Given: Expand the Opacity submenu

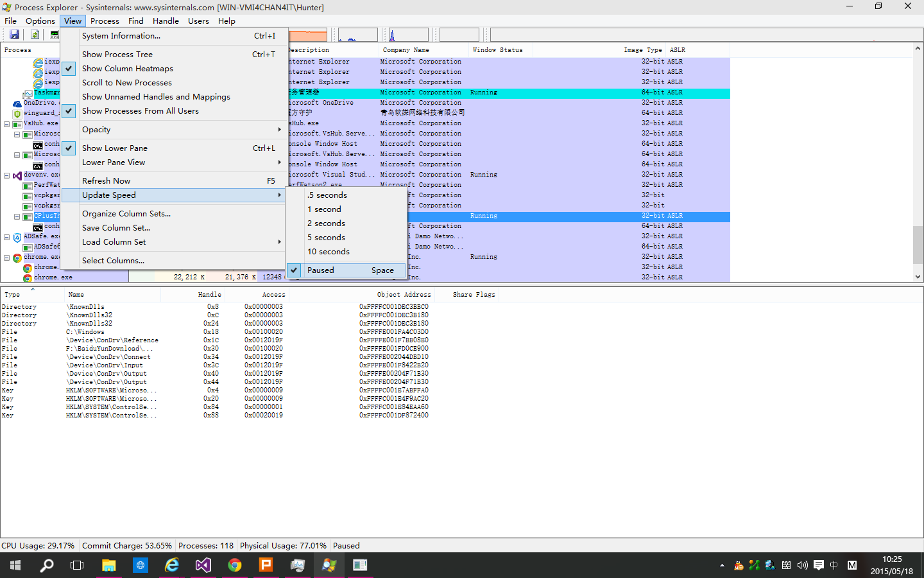Looking at the screenshot, I should [174, 130].
